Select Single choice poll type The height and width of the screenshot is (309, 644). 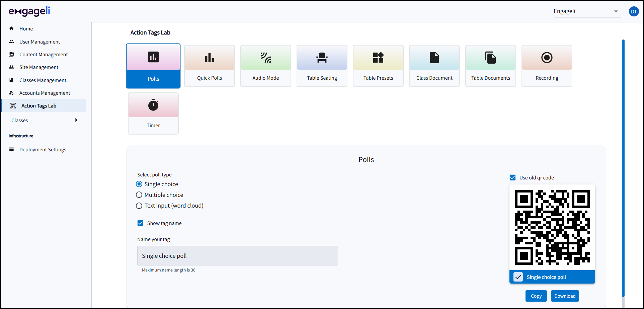(x=139, y=184)
